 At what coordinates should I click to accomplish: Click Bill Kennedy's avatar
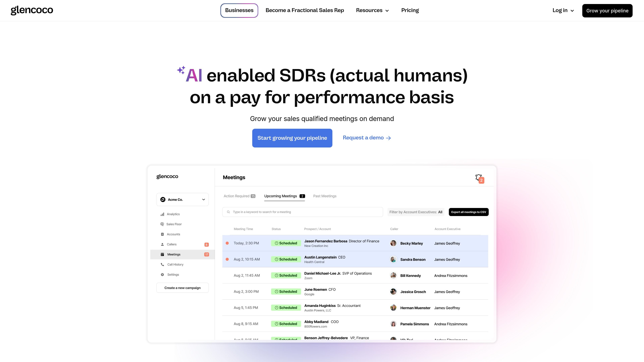(393, 275)
